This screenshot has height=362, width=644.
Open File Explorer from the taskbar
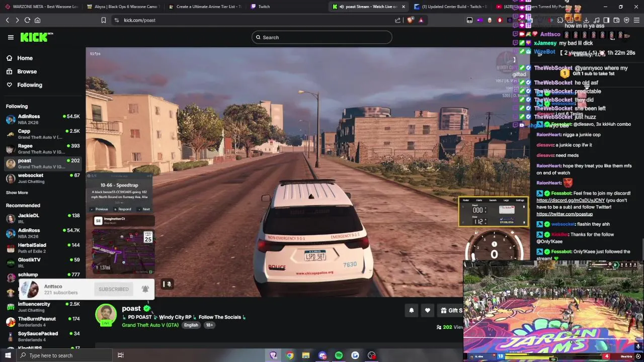[306, 355]
